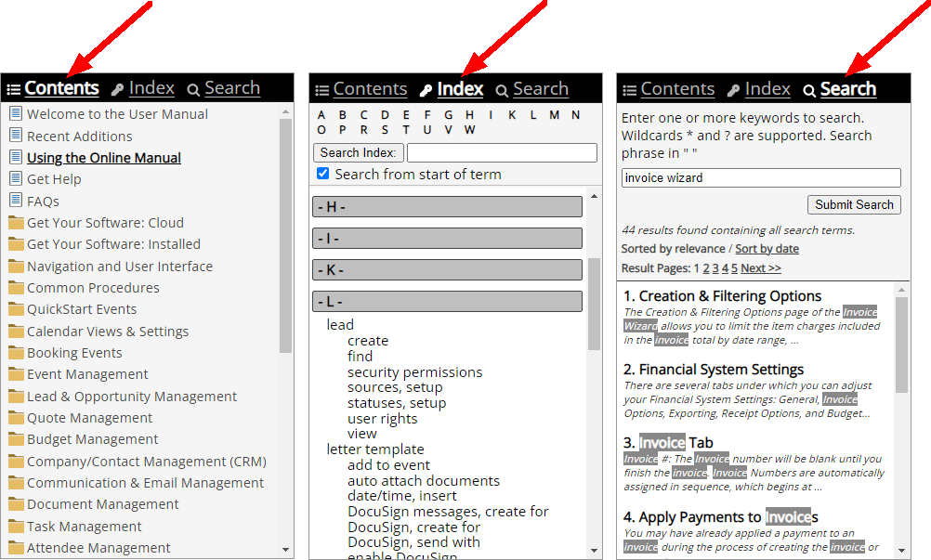Click the Contents list scrollbar thumb
This screenshot has height=560, width=931.
[285, 235]
